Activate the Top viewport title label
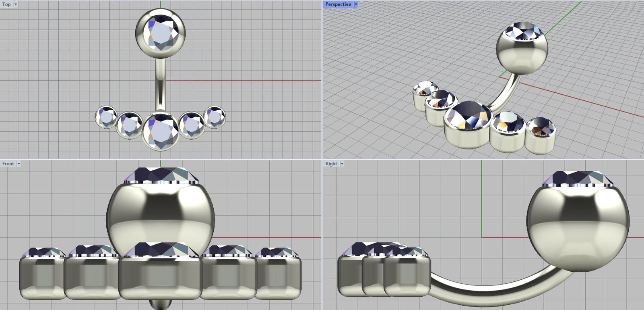Viewport: 644px width, 310px height. [x=6, y=4]
